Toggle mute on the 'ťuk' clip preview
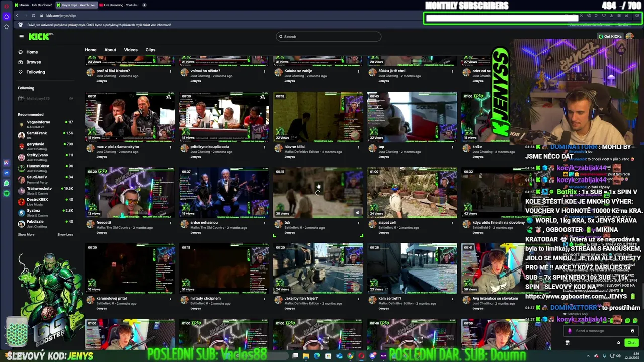Image resolution: width=644 pixels, height=362 pixels. pyautogui.click(x=358, y=212)
